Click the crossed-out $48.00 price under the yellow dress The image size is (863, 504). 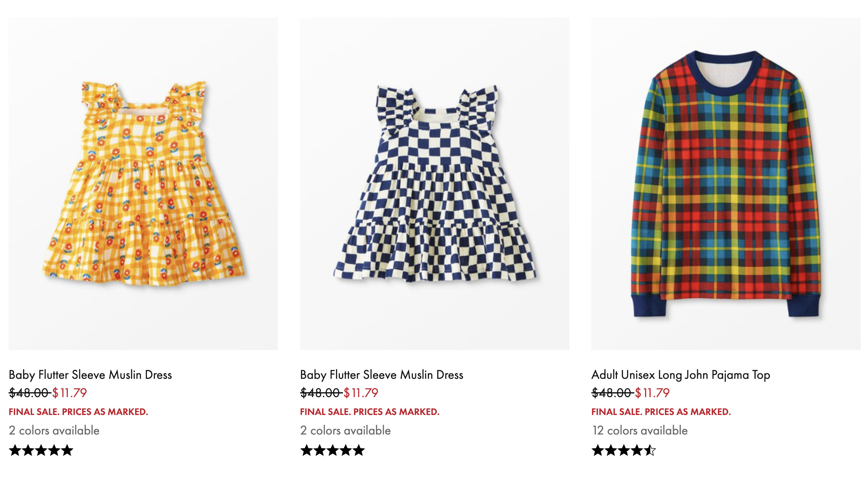click(x=29, y=393)
